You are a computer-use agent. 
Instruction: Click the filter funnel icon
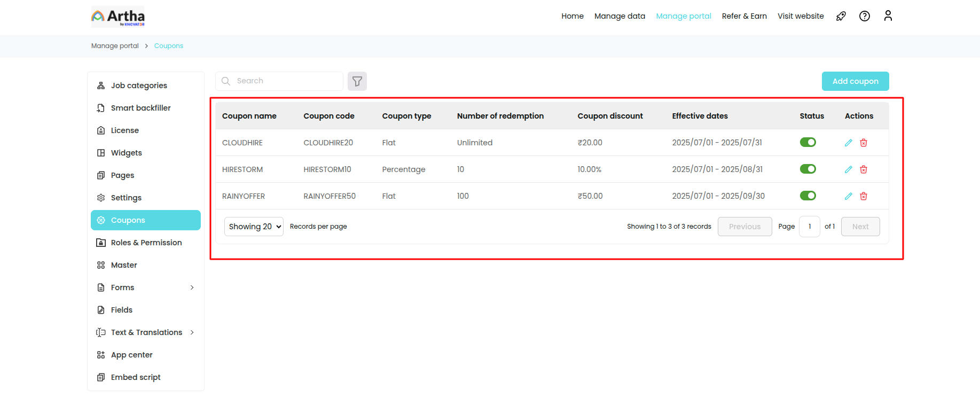pos(357,81)
